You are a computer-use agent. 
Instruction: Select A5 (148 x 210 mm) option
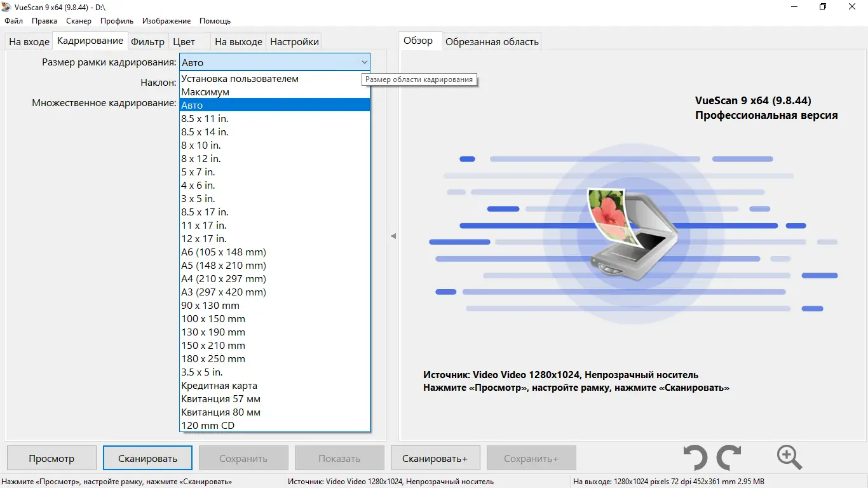(x=275, y=265)
